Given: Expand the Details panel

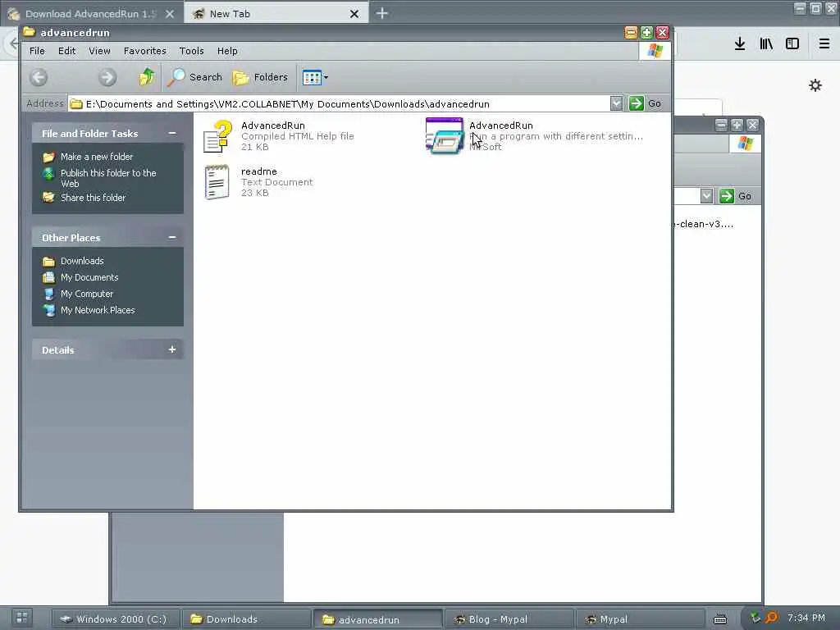Looking at the screenshot, I should pyautogui.click(x=172, y=349).
